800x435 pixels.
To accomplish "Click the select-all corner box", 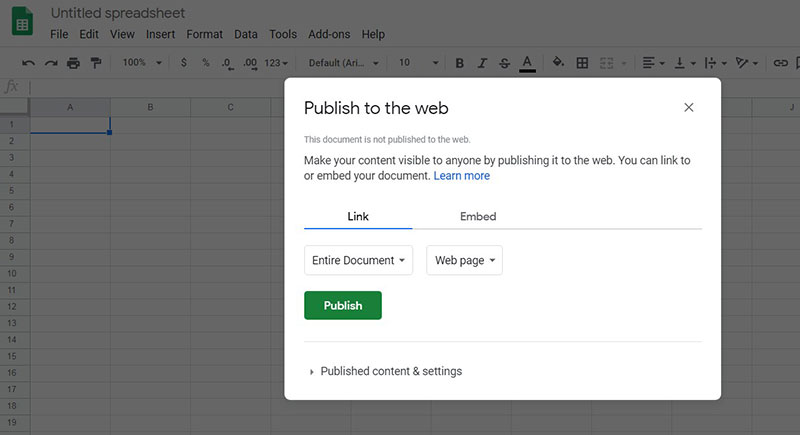I will (14, 106).
